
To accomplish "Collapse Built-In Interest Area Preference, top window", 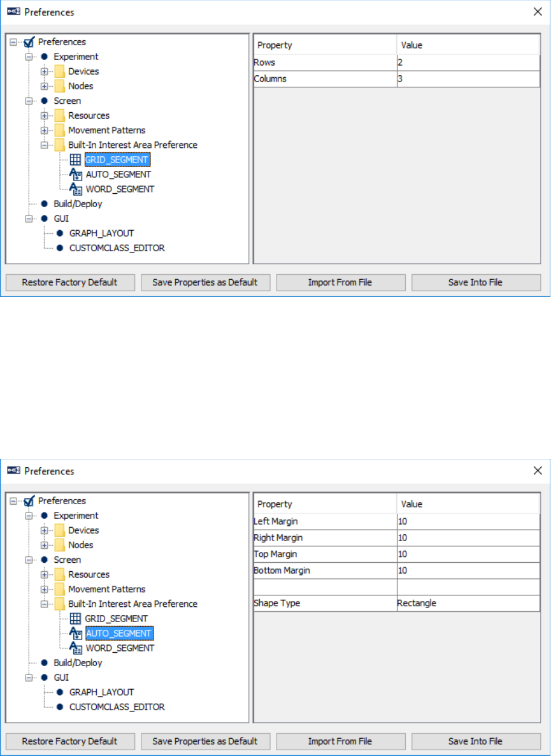I will tap(45, 145).
